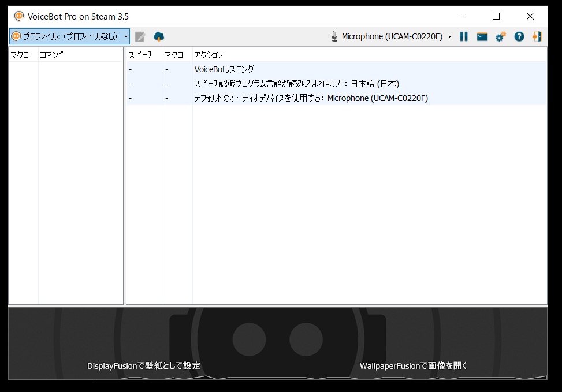Open help with the question mark icon
The height and width of the screenshot is (392, 562).
click(x=519, y=36)
